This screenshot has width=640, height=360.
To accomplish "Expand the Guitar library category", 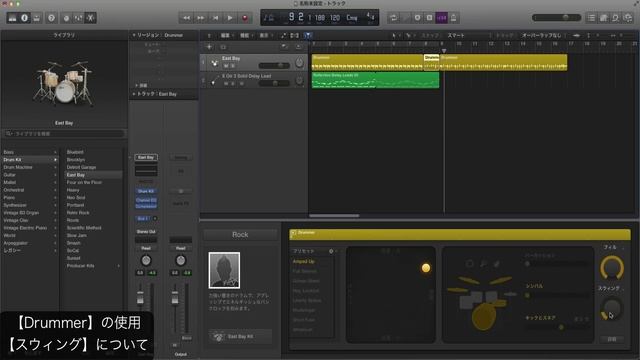I will tap(29, 175).
